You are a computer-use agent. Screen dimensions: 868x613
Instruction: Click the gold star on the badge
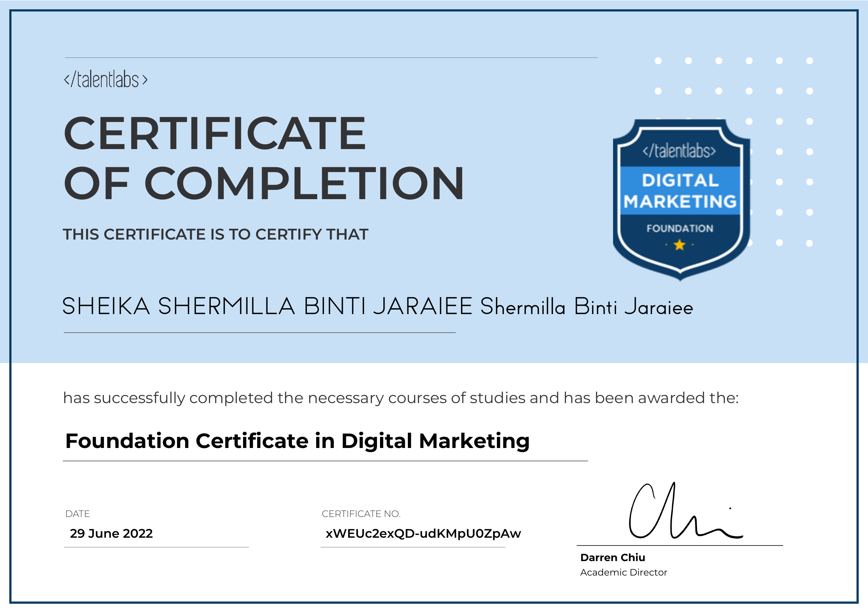pyautogui.click(x=680, y=245)
